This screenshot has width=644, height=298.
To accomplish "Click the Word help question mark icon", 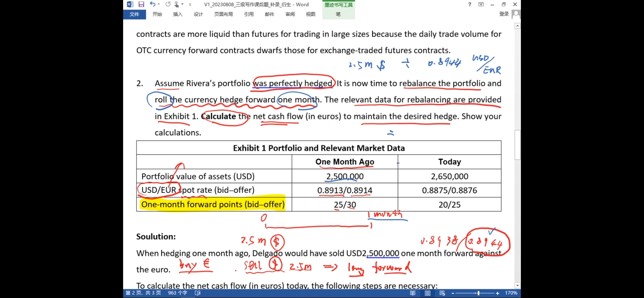I will click(x=470, y=4).
